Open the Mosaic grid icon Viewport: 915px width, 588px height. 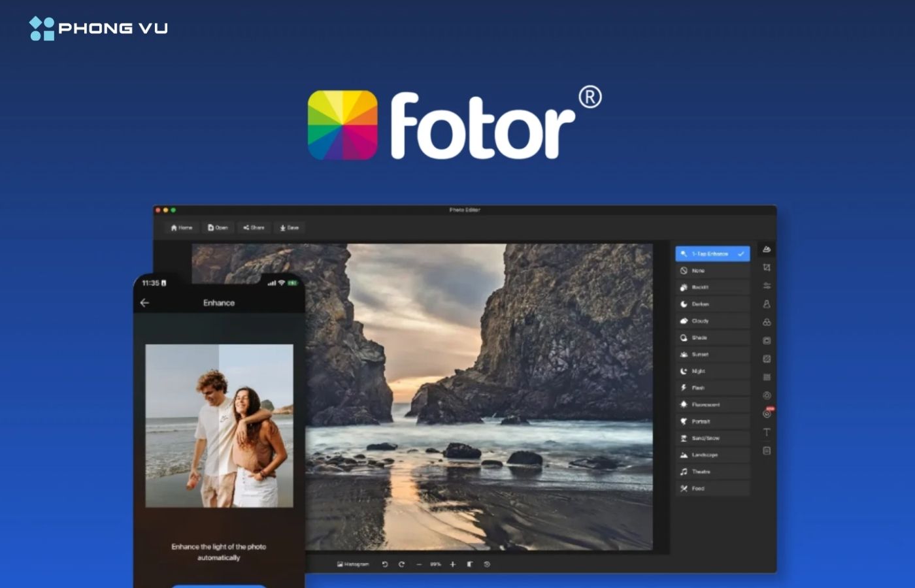(767, 378)
